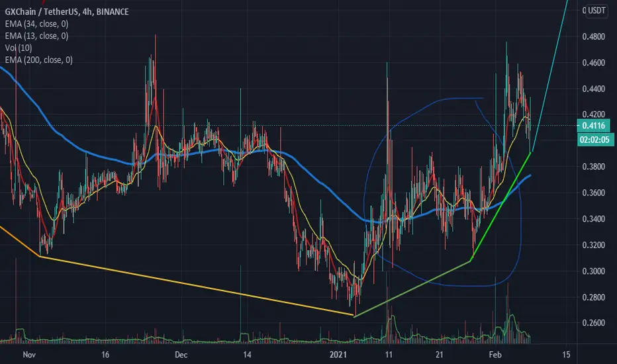This screenshot has height=364, width=617.
Task: Click the current price label 0.4116
Action: tap(593, 126)
